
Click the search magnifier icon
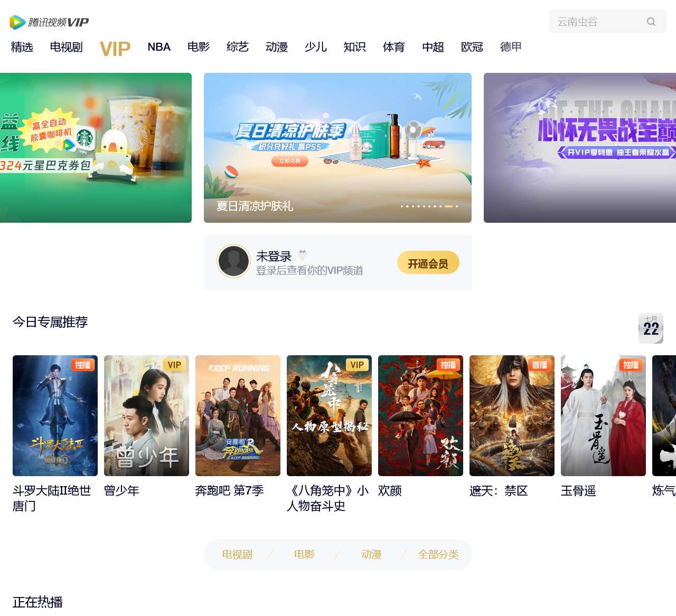coord(651,22)
